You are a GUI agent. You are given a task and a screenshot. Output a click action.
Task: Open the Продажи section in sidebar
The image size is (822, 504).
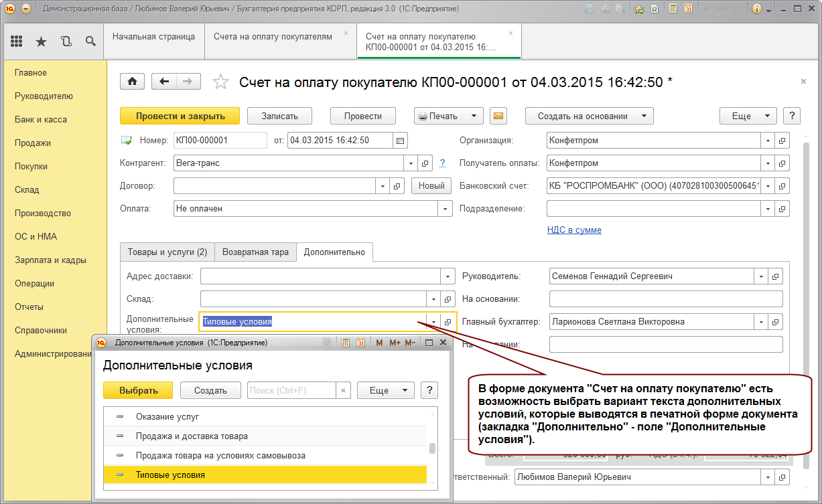33,143
